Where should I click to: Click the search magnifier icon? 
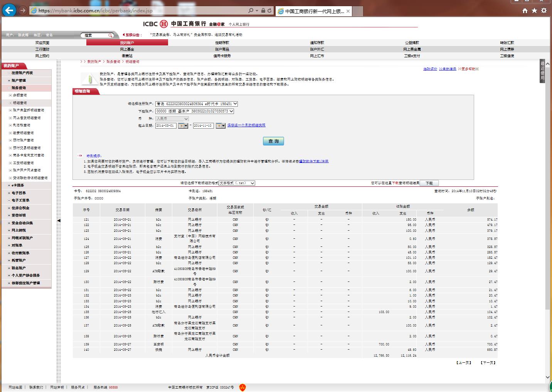[110, 35]
